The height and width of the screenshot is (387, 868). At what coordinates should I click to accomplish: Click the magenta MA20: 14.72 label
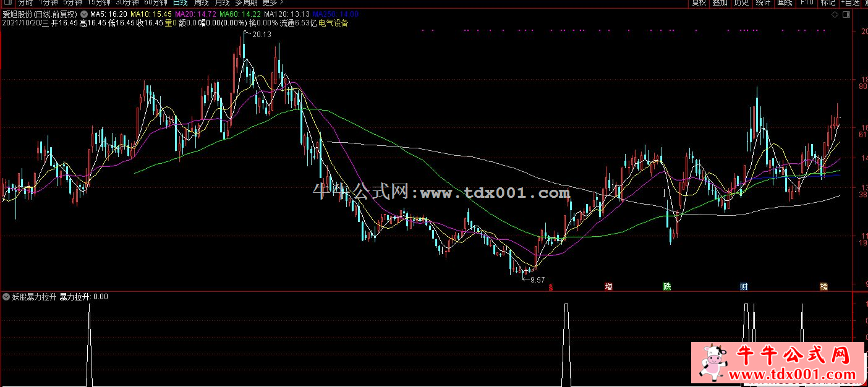[195, 14]
